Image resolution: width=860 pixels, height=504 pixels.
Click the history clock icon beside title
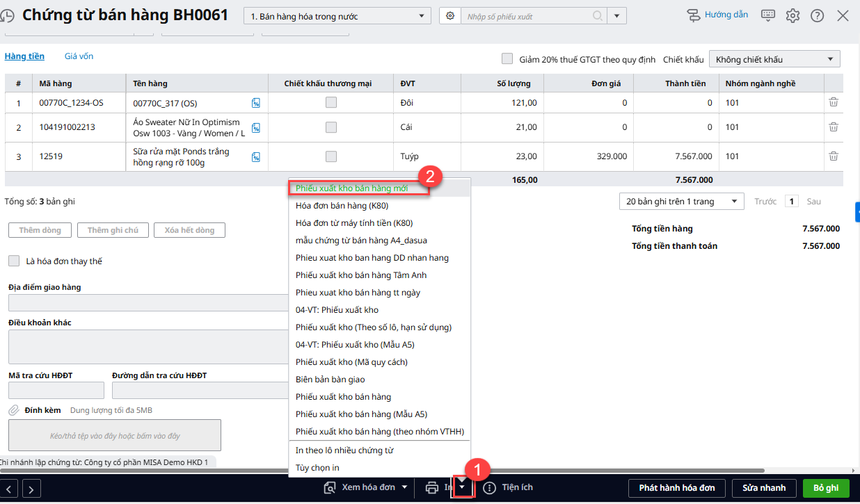tap(8, 16)
